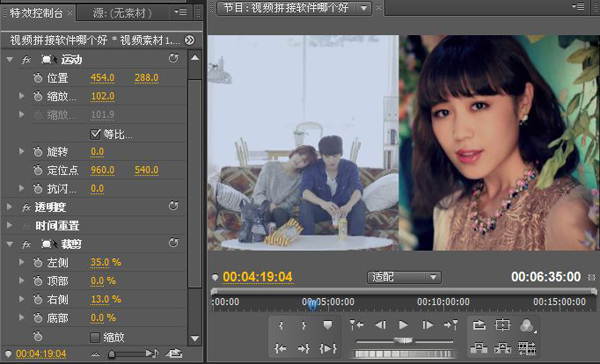This screenshot has width=600, height=364.
Task: Step back one frame
Action: pyautogui.click(x=380, y=325)
